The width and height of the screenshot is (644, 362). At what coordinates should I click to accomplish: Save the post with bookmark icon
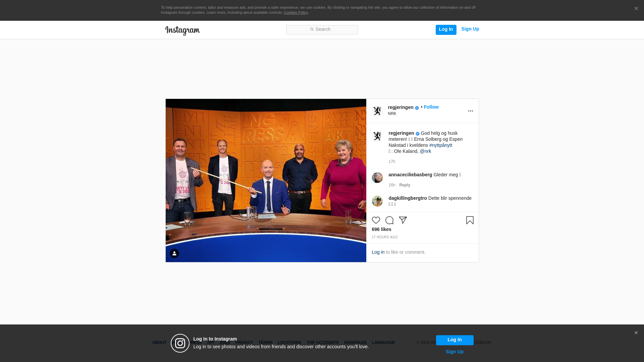click(x=470, y=220)
